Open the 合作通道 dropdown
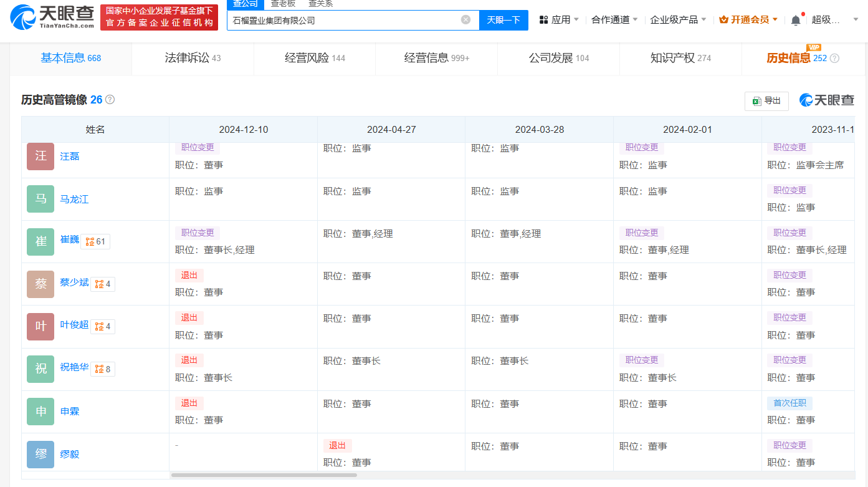868x487 pixels. tap(614, 20)
